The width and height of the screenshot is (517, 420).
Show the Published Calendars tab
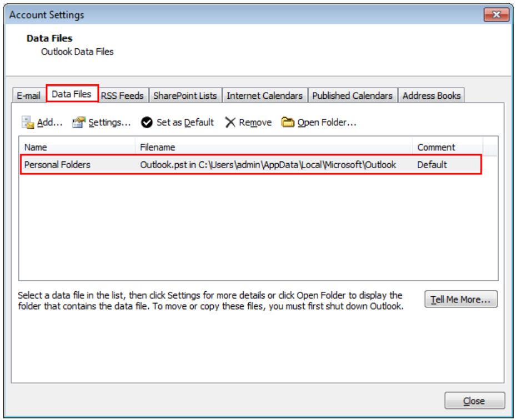coord(353,95)
